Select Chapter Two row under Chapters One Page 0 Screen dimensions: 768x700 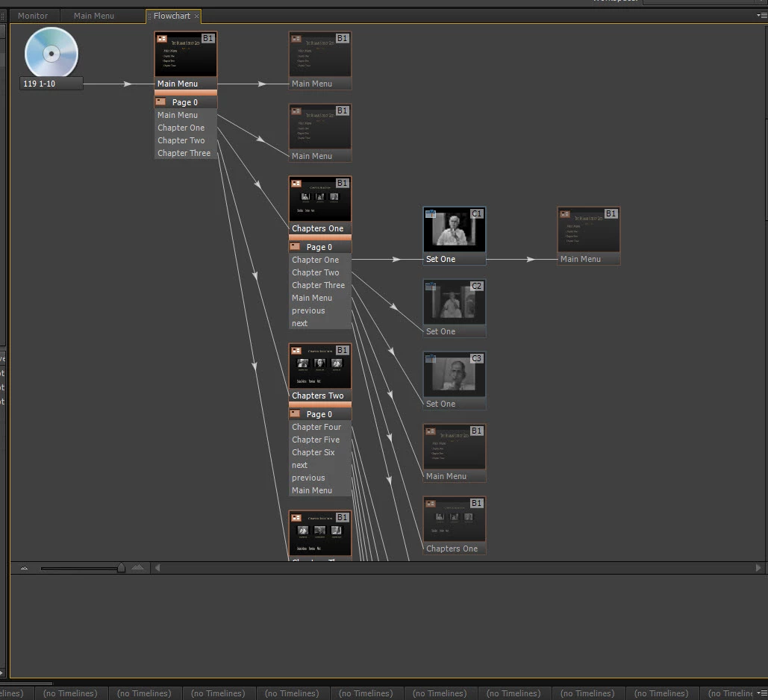[320, 272]
